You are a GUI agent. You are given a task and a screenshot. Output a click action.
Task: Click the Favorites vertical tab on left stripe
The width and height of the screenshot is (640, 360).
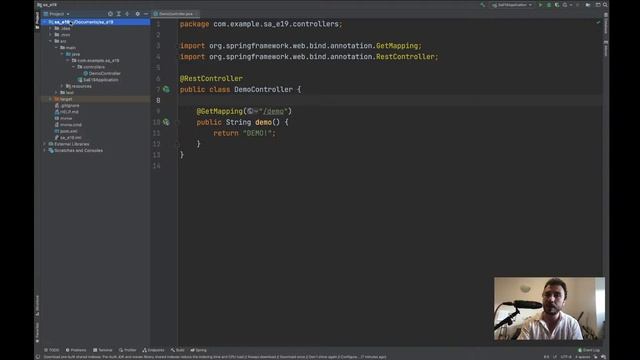pos(37,332)
